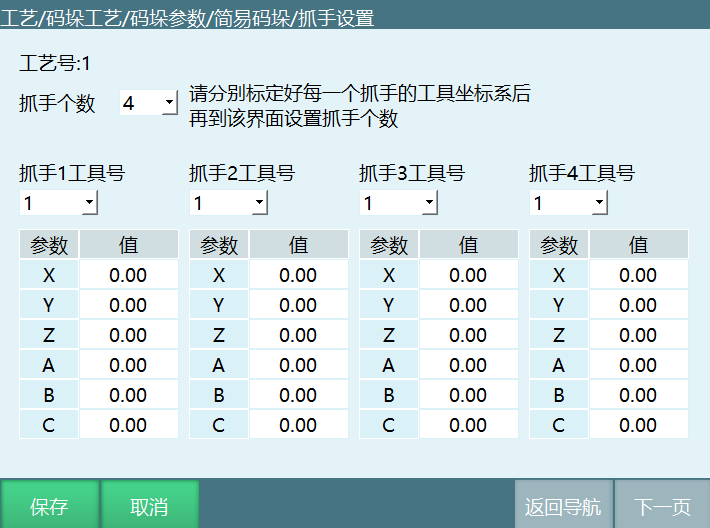Go to 下一页

pos(662,506)
